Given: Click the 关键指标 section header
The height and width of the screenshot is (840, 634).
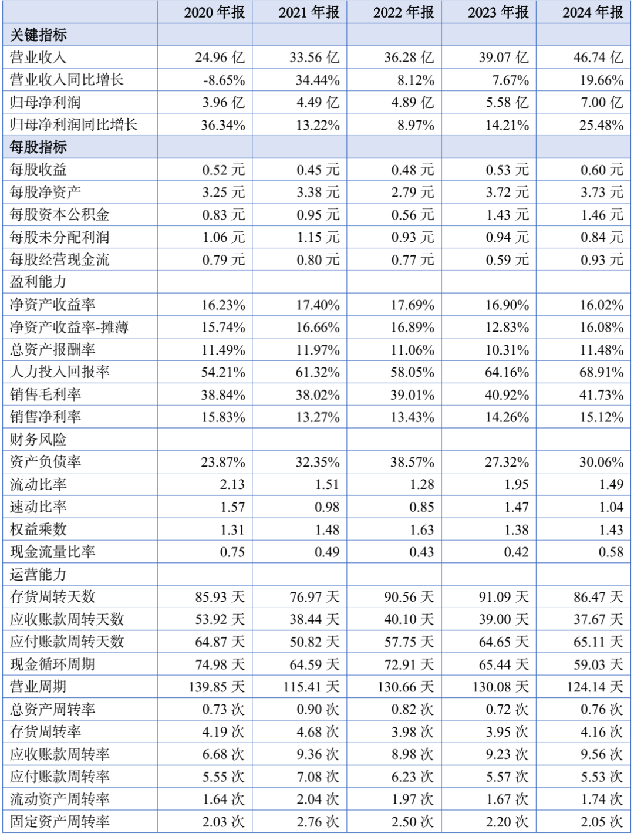Looking at the screenshot, I should (x=39, y=35).
